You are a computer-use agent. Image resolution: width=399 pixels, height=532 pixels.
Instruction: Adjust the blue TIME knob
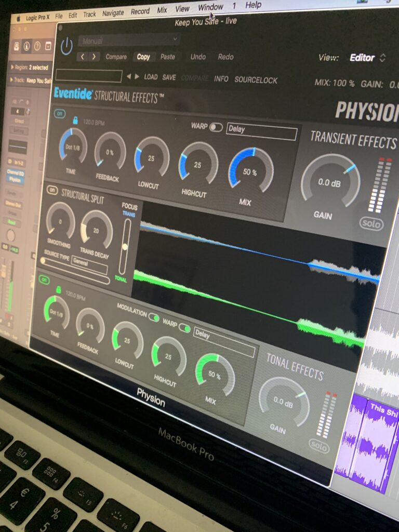[73, 147]
